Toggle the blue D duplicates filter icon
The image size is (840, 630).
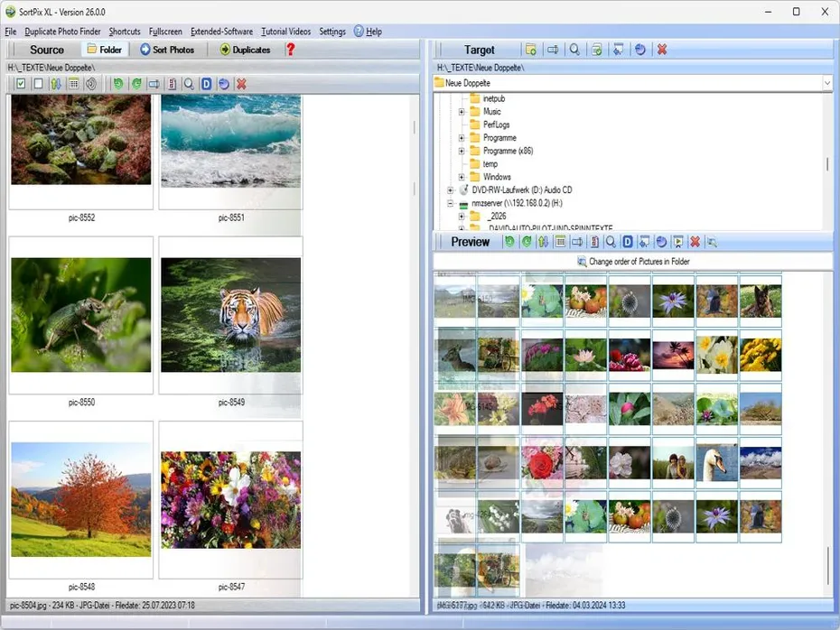click(206, 83)
